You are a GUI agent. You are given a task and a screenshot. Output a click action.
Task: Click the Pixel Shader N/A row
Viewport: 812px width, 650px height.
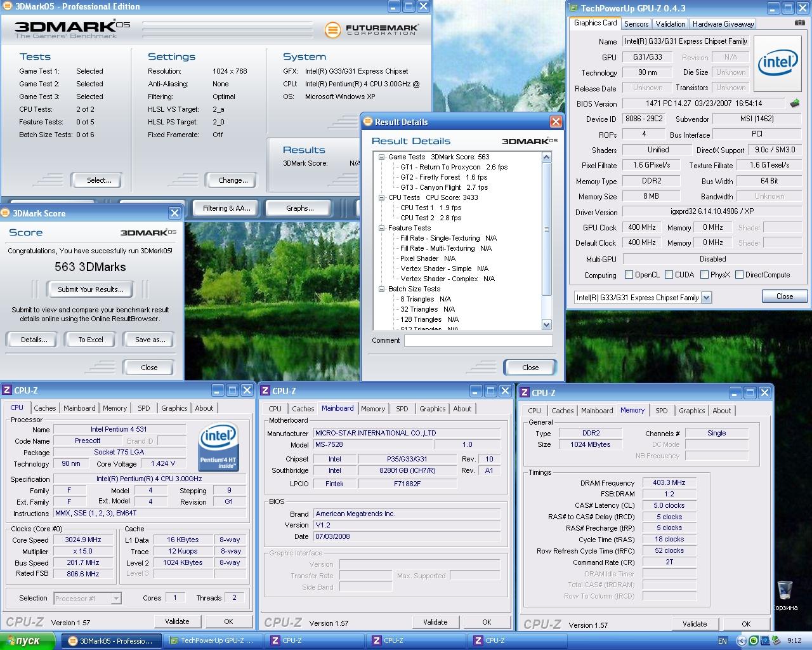[428, 258]
